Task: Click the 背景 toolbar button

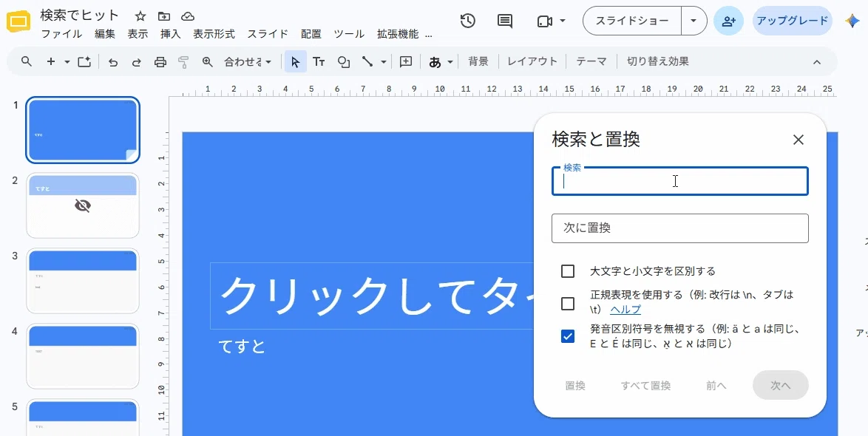Action: click(478, 61)
